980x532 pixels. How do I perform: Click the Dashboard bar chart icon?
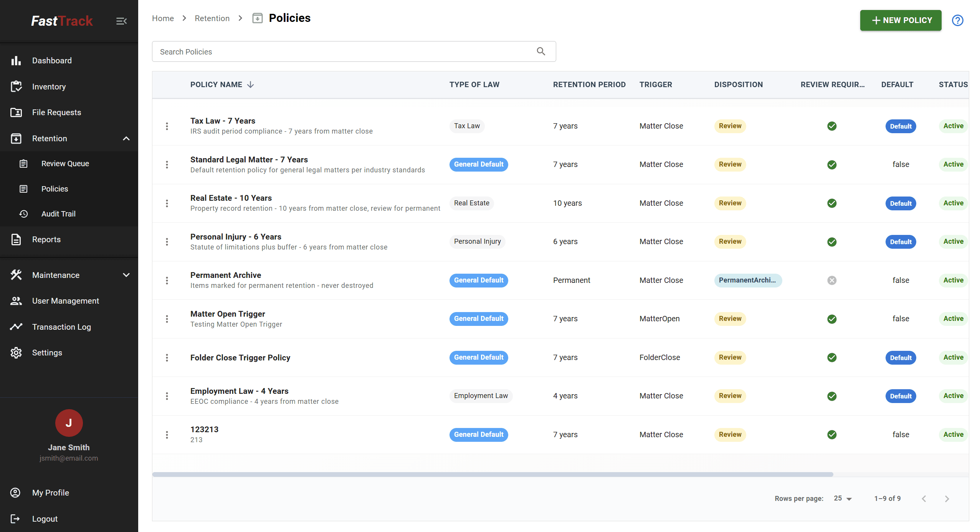coord(16,61)
